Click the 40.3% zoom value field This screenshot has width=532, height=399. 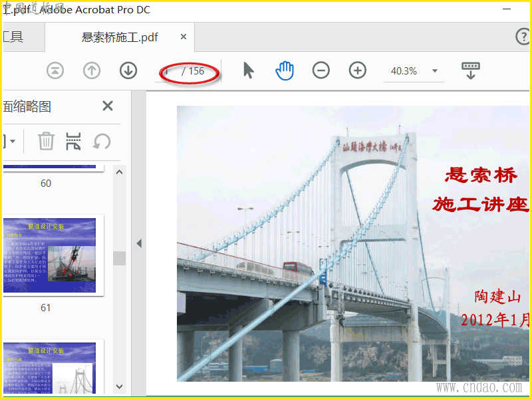click(404, 71)
